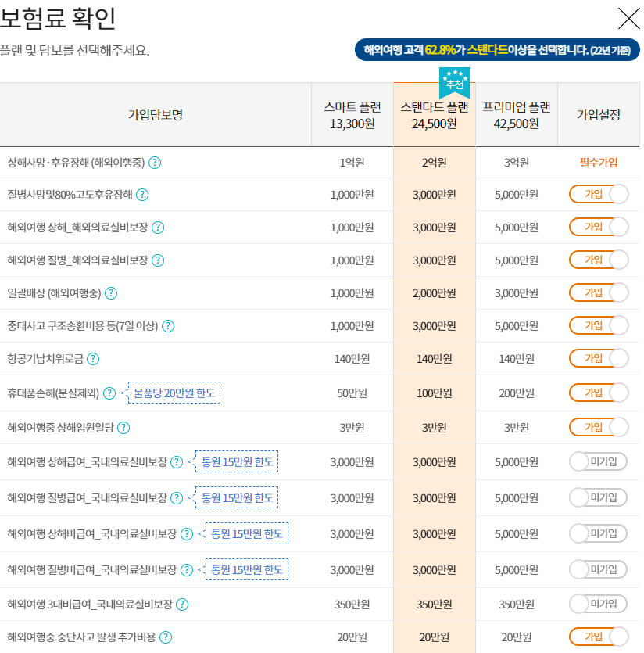Open help icon for 중대사고 구조송환비용
Image resolution: width=644 pixels, height=653 pixels.
pyautogui.click(x=168, y=326)
